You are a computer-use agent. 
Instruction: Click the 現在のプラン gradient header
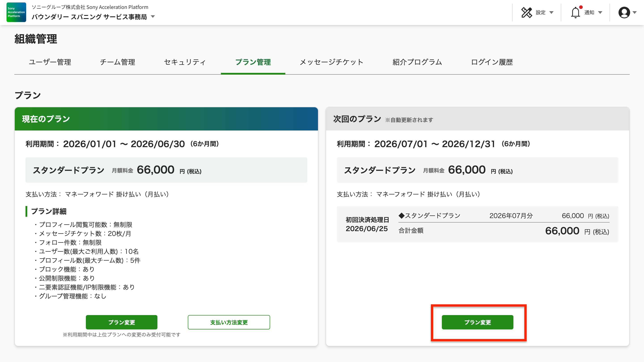(x=166, y=119)
